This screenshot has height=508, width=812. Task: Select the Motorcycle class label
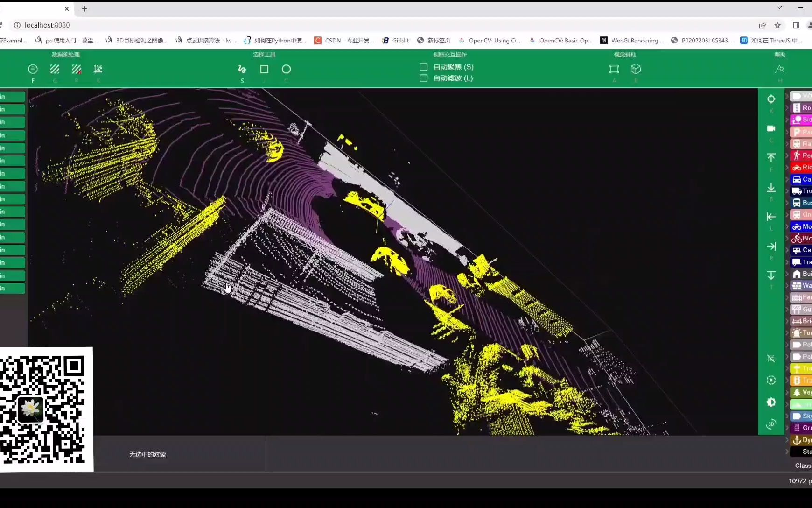801,226
